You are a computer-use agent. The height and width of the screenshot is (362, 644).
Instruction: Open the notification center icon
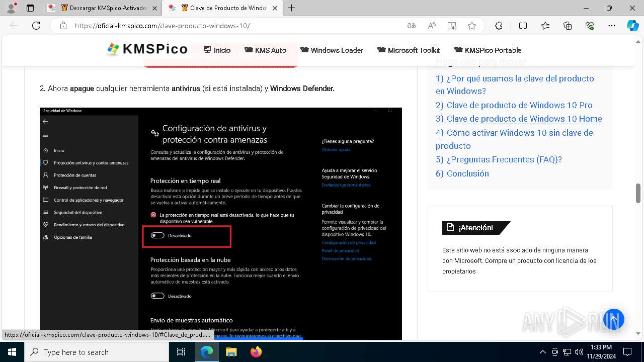pos(627,352)
